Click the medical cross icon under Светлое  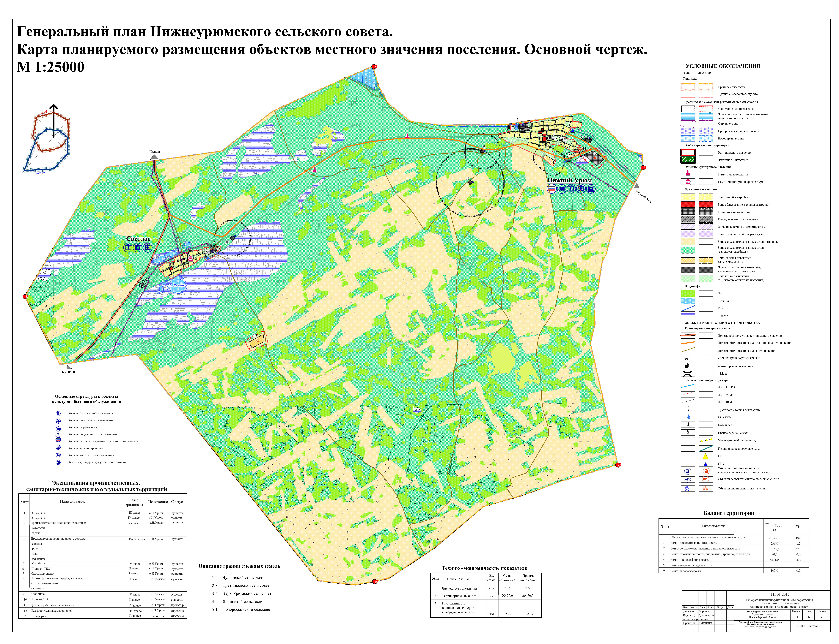[x=148, y=248]
